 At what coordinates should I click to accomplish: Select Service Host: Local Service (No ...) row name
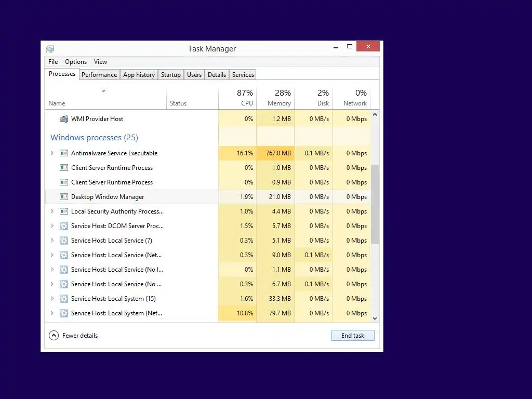116,284
